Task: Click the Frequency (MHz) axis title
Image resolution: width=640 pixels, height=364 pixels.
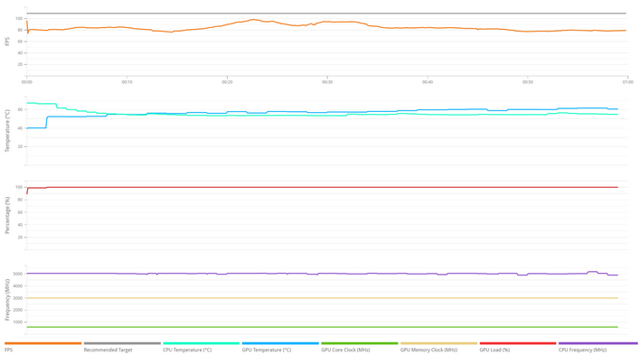Action: tap(8, 300)
